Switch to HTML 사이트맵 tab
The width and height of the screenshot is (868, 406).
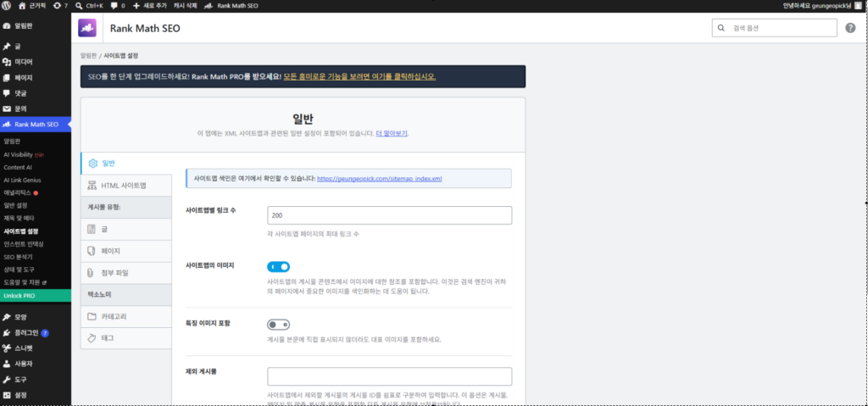pyautogui.click(x=126, y=185)
